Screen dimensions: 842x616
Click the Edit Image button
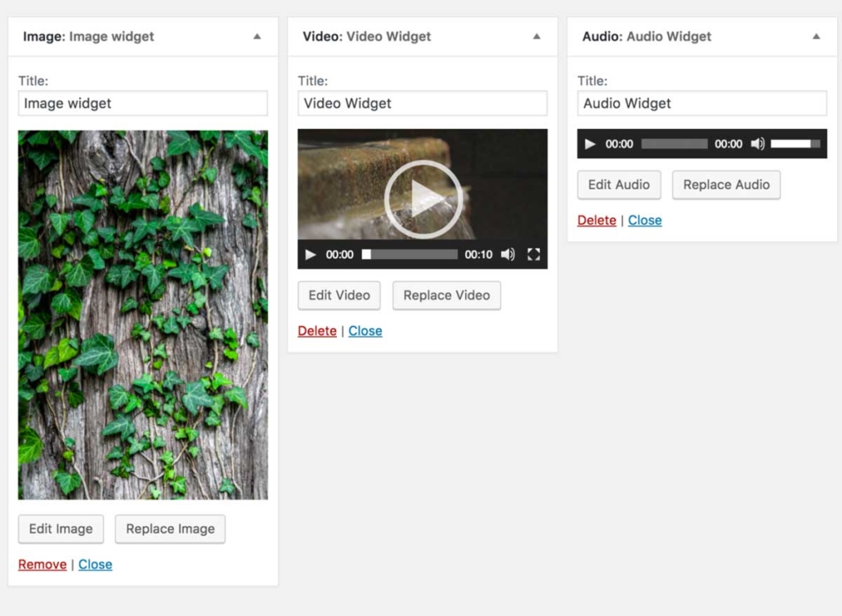(61, 529)
